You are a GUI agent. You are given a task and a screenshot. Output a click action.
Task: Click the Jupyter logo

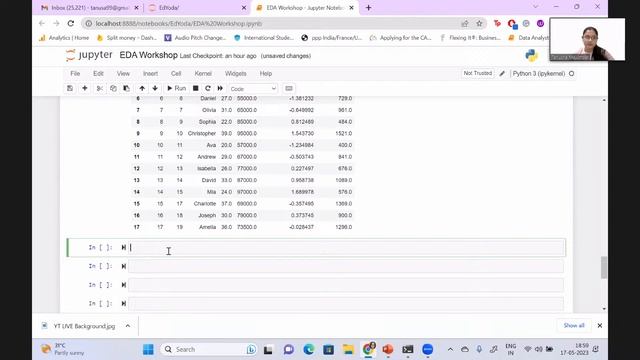[89, 55]
